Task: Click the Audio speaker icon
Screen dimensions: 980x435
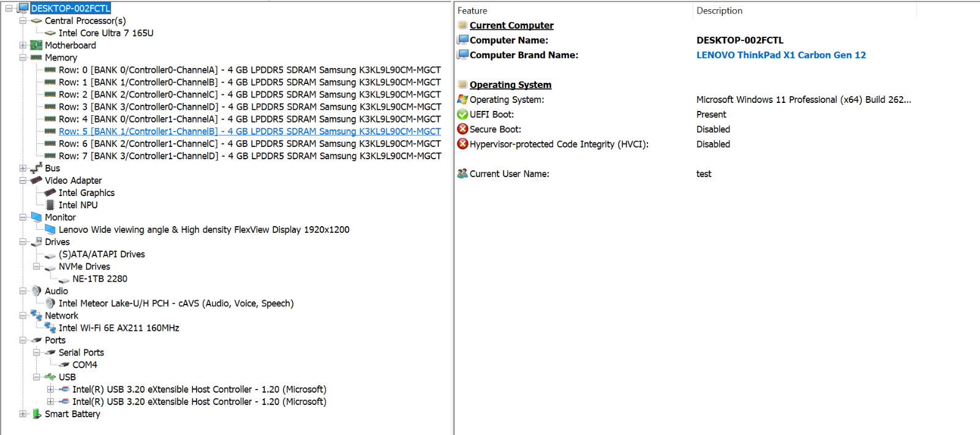Action: click(x=36, y=291)
